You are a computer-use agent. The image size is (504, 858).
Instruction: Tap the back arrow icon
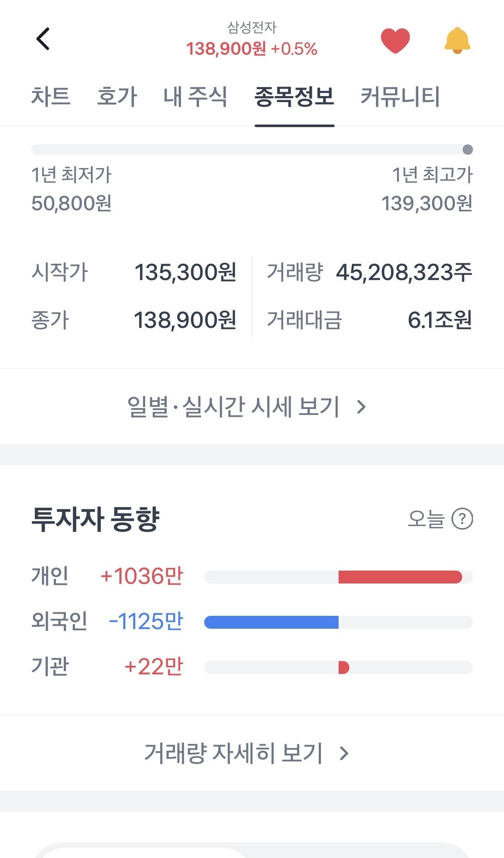tap(43, 39)
